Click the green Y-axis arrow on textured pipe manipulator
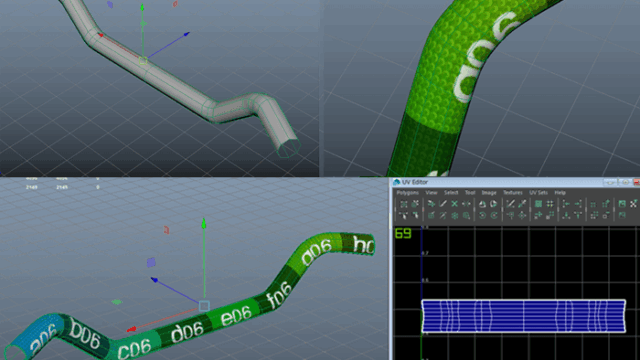 click(204, 224)
